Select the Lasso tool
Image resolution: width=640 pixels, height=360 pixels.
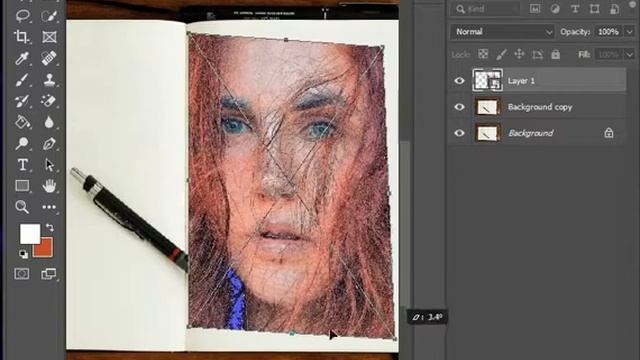tap(22, 16)
